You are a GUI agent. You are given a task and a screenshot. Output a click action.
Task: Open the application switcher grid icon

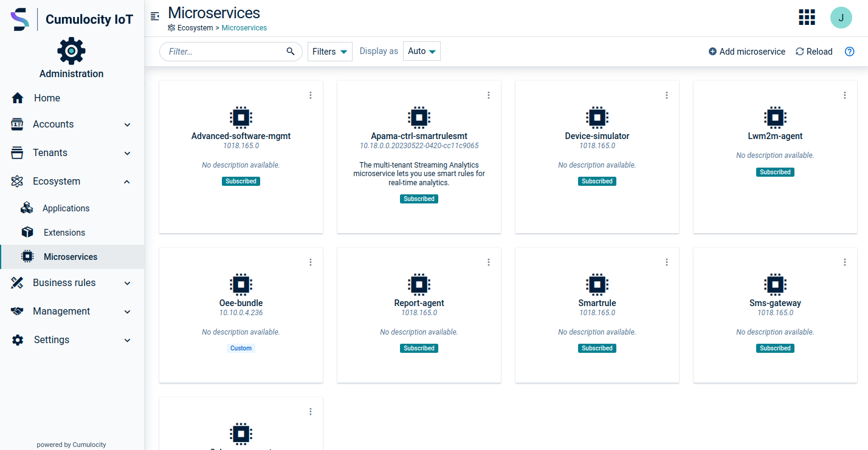[807, 18]
